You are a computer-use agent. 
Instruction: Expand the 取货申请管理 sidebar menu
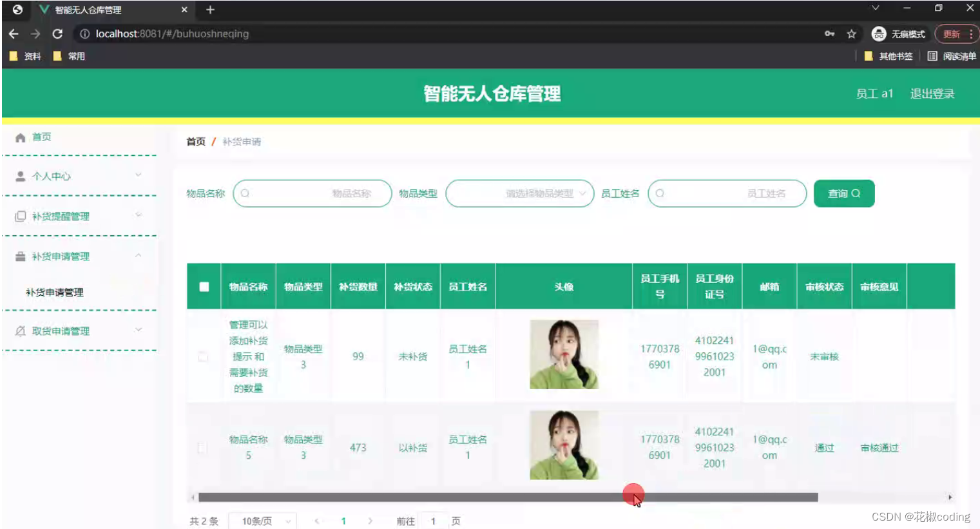pyautogui.click(x=138, y=330)
